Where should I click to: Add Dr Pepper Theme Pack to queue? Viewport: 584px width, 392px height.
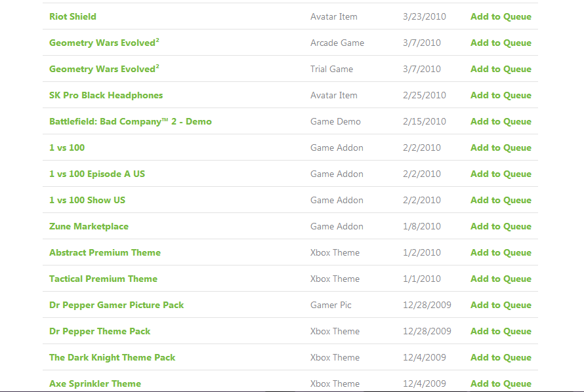(x=501, y=332)
